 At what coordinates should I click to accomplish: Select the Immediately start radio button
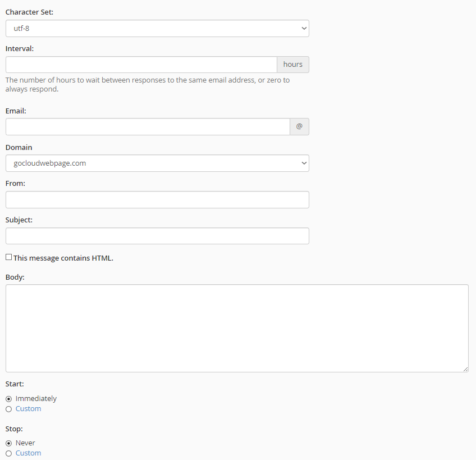(9, 399)
